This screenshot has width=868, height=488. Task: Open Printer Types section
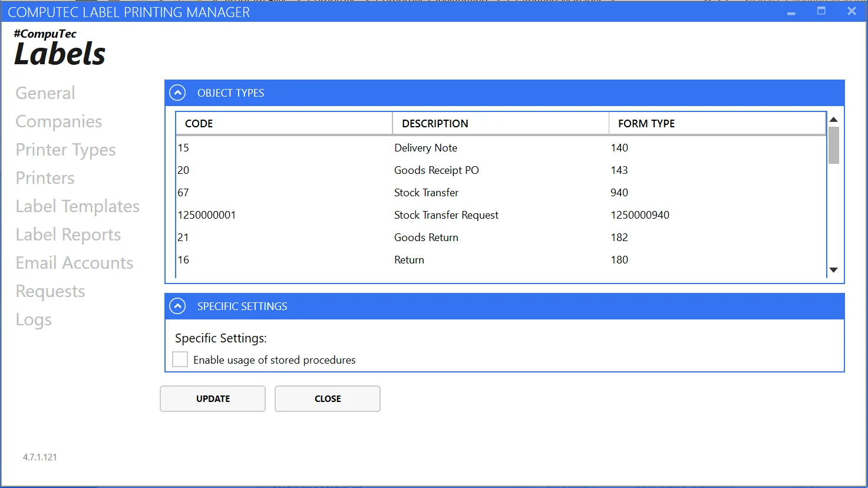point(65,150)
